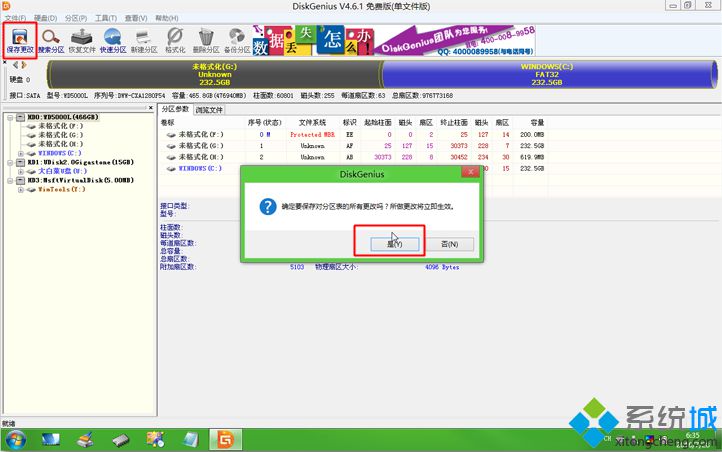Image resolution: width=722 pixels, height=452 pixels.
Task: Open the View (查看) menu
Action: tap(136, 18)
